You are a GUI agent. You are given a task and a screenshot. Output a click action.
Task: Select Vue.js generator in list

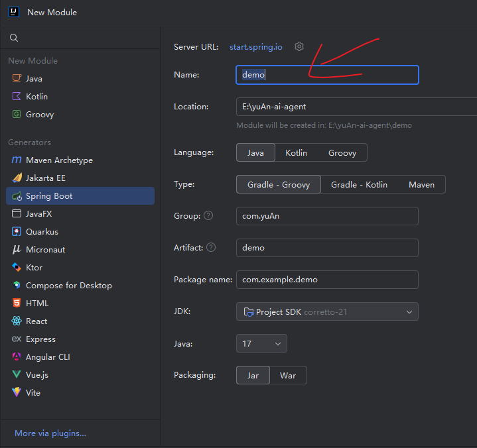coord(80,374)
